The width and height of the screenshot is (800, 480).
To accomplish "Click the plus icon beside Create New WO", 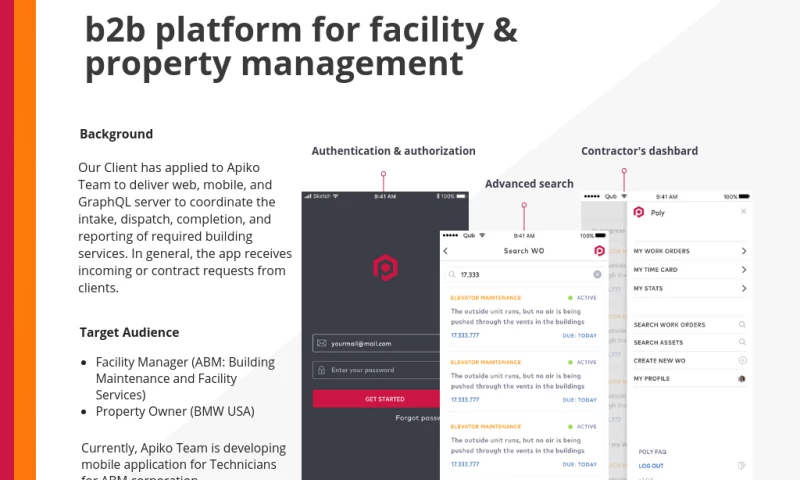I will pos(742,360).
